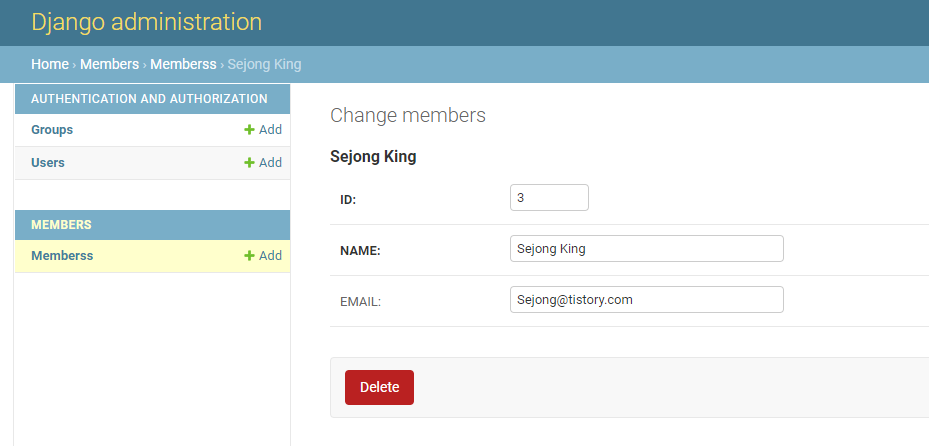Screen dimensions: 929x446
Task: Go to Home in the breadcrumb
Action: [50, 64]
